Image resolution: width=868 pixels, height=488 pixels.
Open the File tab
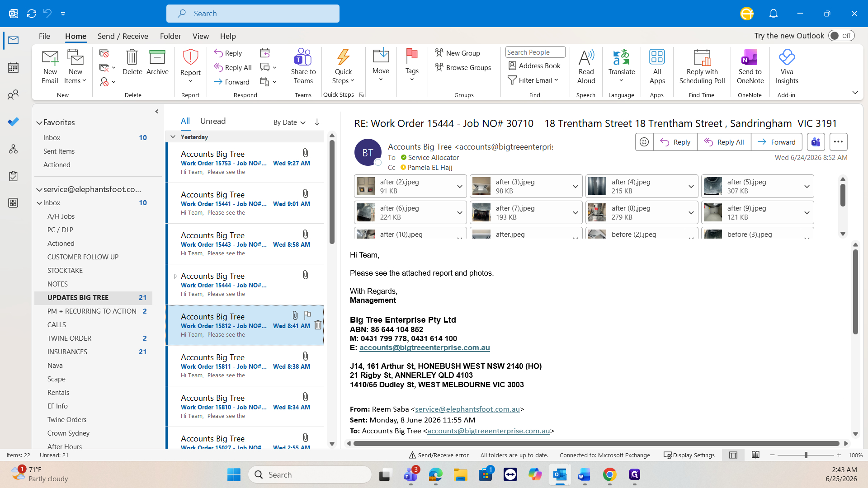point(44,36)
